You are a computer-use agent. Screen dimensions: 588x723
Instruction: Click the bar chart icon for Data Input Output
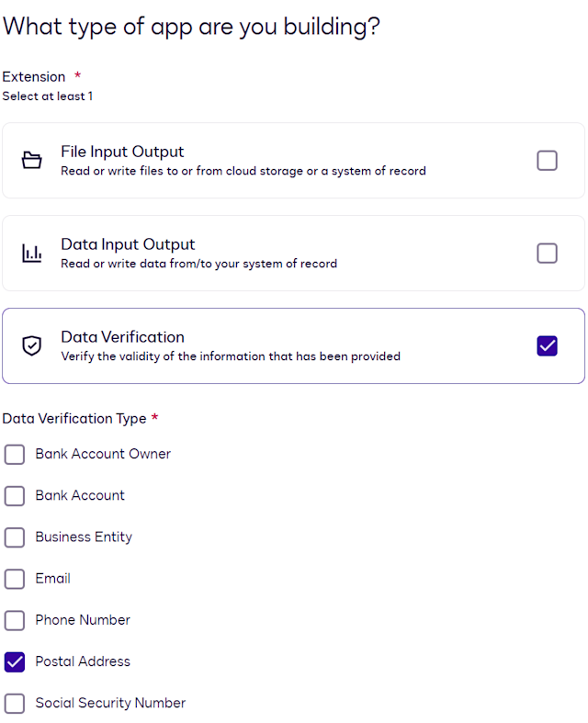point(32,254)
